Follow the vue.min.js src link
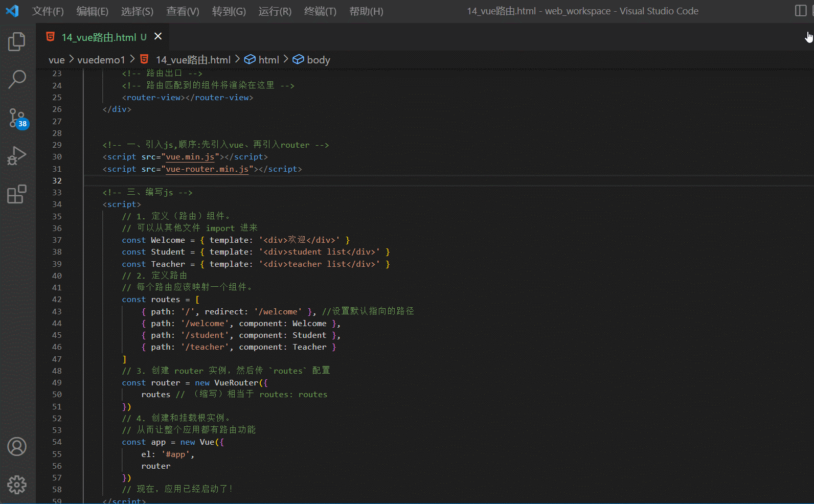This screenshot has width=814, height=504. point(190,157)
